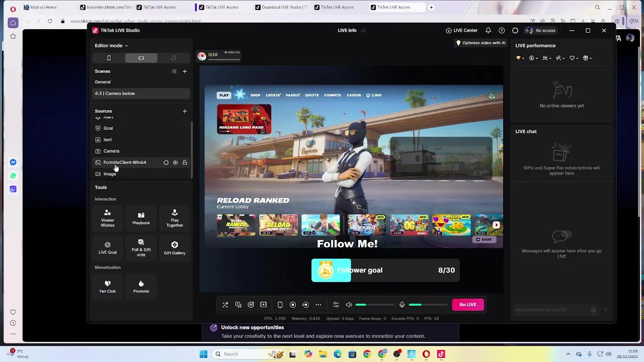Viewport: 644px width, 362px height.
Task: Open the Play Together tool
Action: [x=175, y=218]
